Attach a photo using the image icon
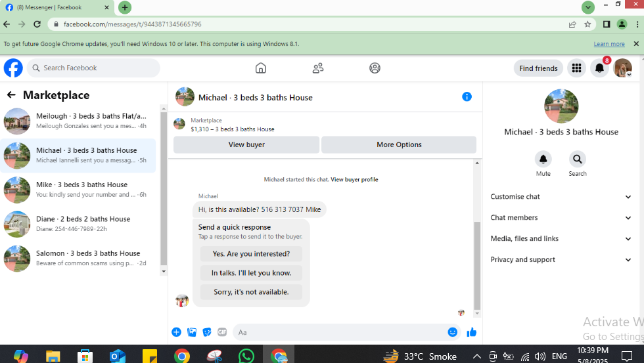 coord(192,332)
